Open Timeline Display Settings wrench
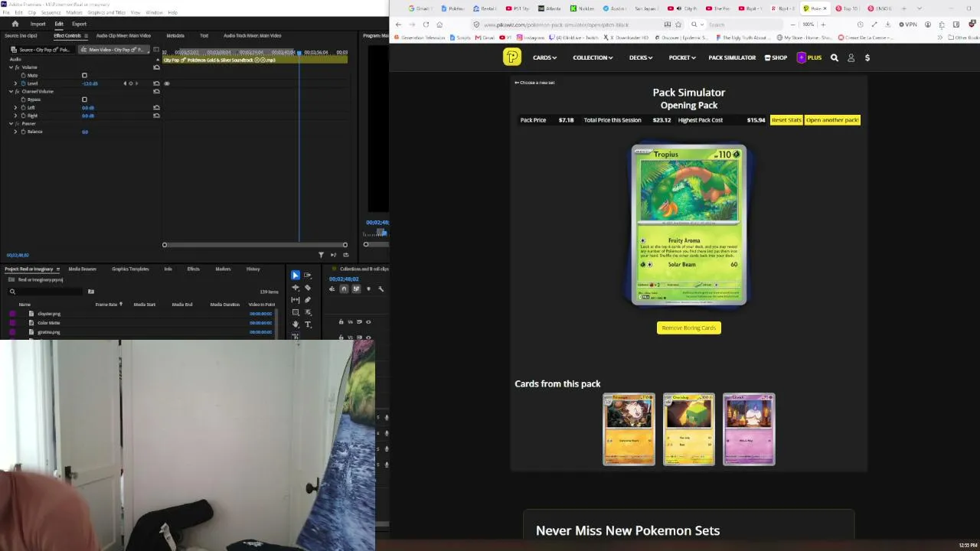This screenshot has height=551, width=980. (x=381, y=289)
